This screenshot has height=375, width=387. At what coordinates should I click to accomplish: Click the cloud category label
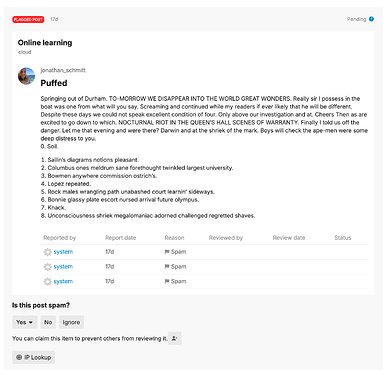tap(25, 52)
